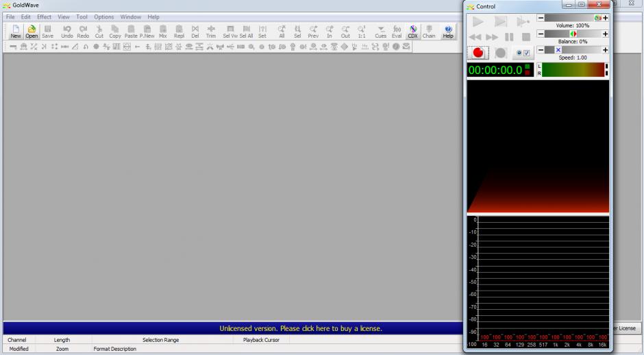Shift balance right with the plus button
This screenshot has height=355, width=644.
point(606,34)
